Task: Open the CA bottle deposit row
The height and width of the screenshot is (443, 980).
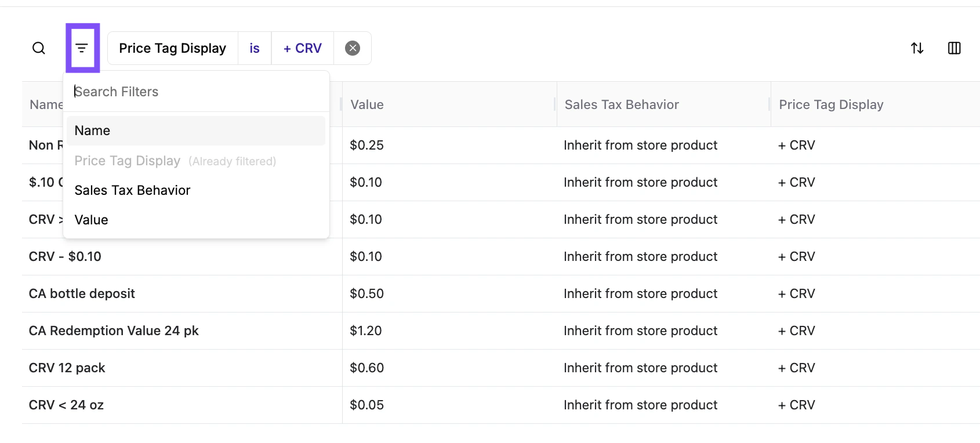Action: (82, 294)
